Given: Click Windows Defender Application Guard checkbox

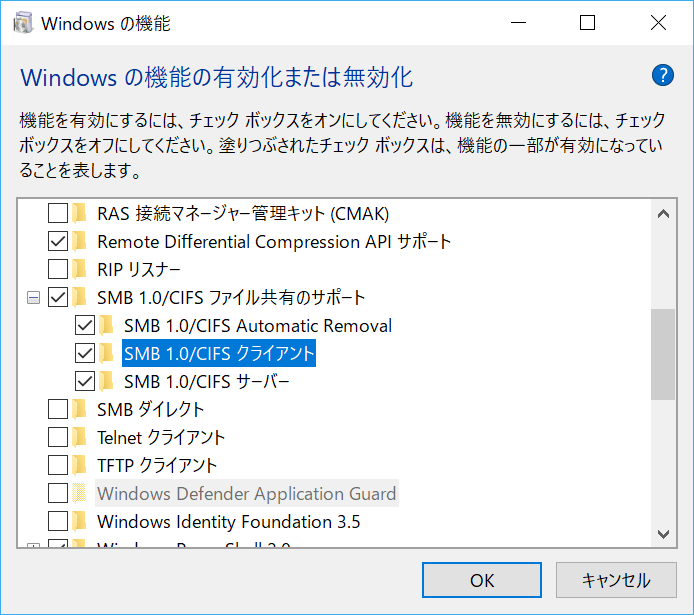Looking at the screenshot, I should 58,493.
